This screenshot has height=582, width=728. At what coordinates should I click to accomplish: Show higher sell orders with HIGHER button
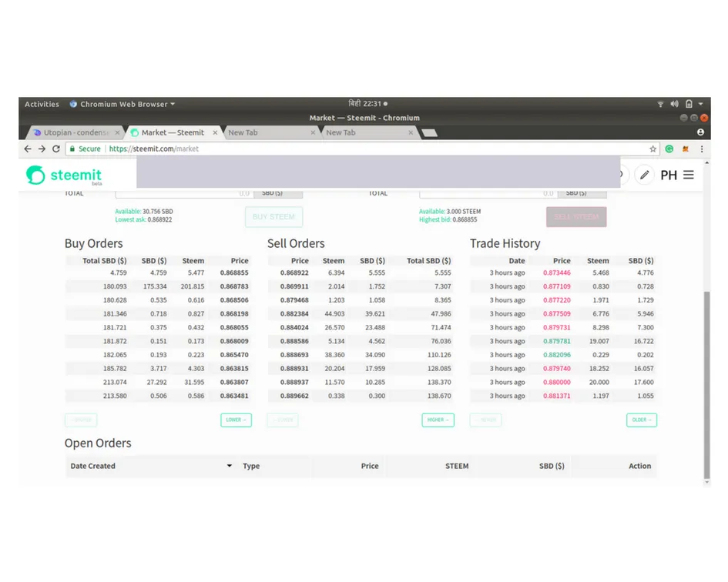438,420
